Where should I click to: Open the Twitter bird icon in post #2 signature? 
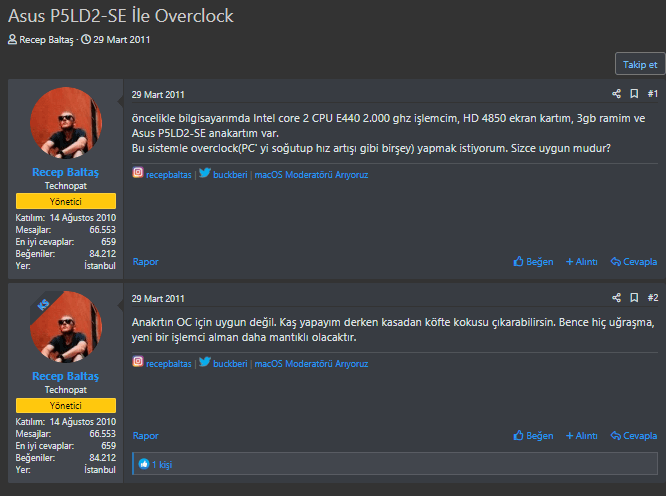(205, 362)
